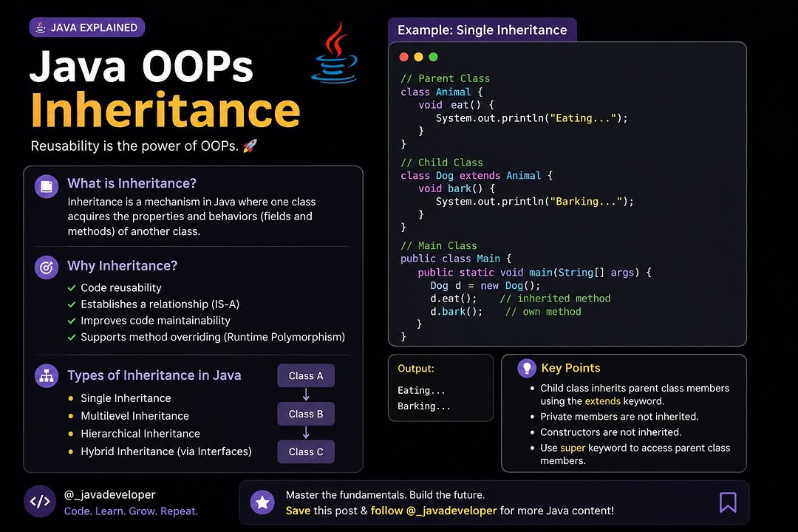Click the star icon in footer banner
The height and width of the screenshot is (532, 798).
coord(262,502)
